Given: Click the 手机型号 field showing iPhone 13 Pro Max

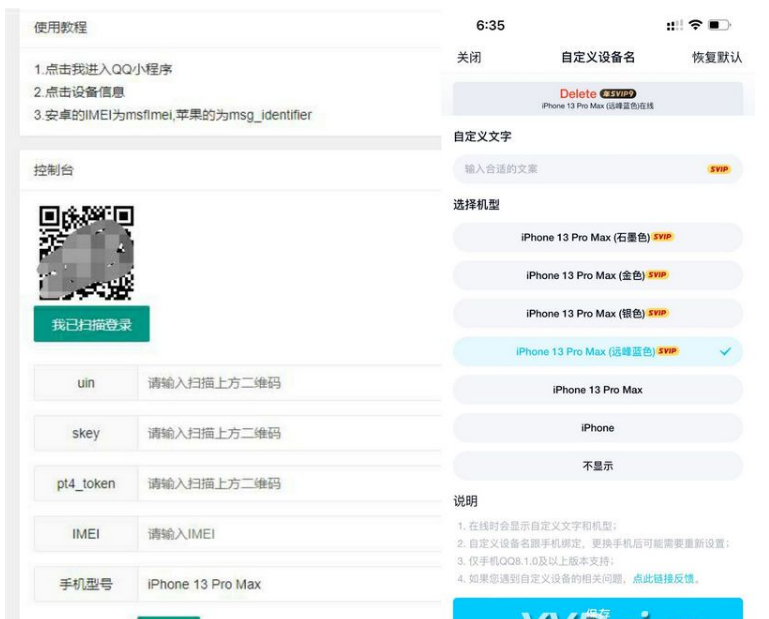Looking at the screenshot, I should (x=290, y=584).
